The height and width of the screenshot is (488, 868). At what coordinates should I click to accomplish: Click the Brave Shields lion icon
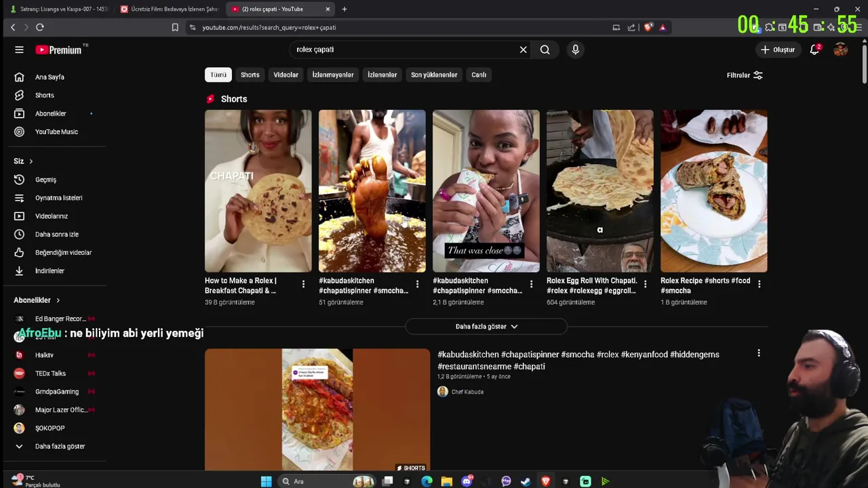tap(648, 27)
